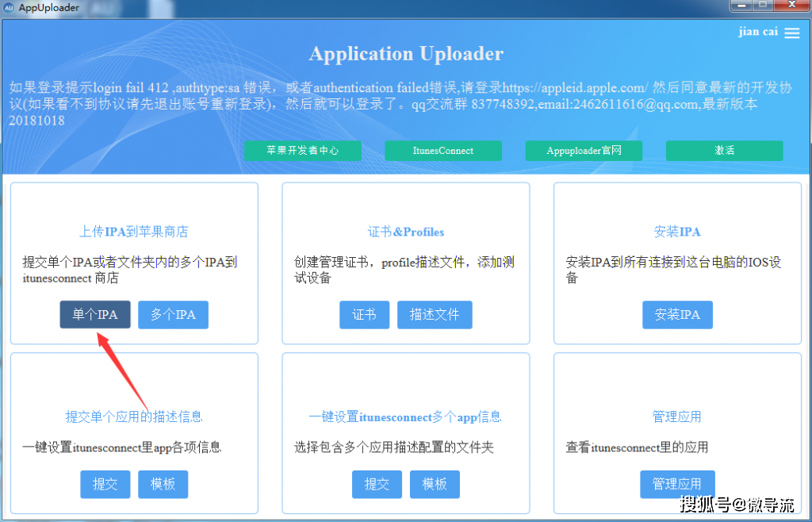
Task: Click the 安装IPA button
Action: click(x=677, y=314)
